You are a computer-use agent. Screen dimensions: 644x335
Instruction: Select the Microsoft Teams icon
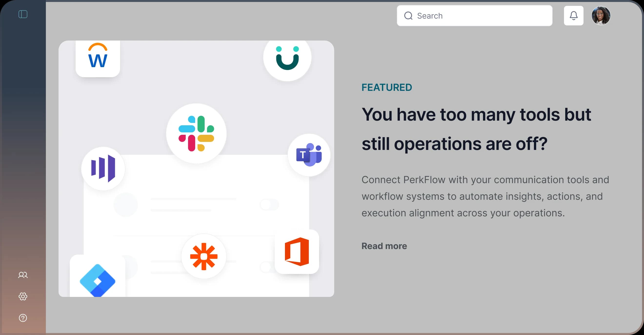(309, 155)
